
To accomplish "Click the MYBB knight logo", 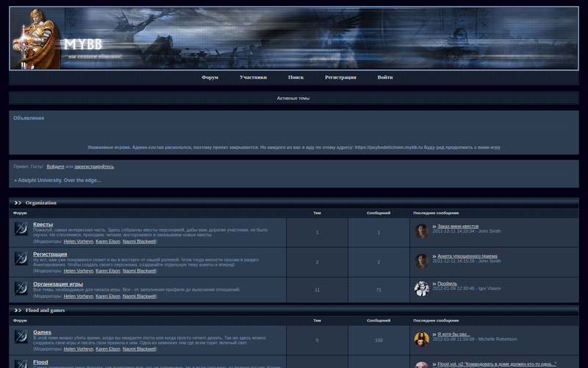I will (37, 39).
